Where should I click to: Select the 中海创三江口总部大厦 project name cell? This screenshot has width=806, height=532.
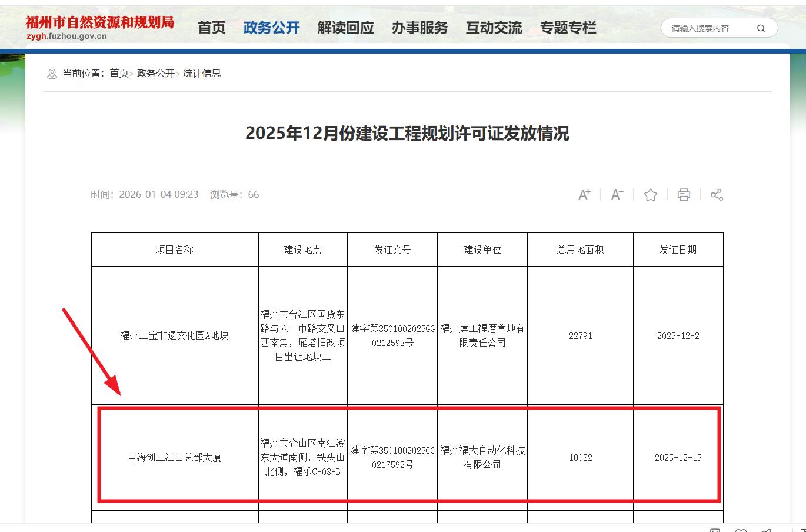[x=175, y=457]
